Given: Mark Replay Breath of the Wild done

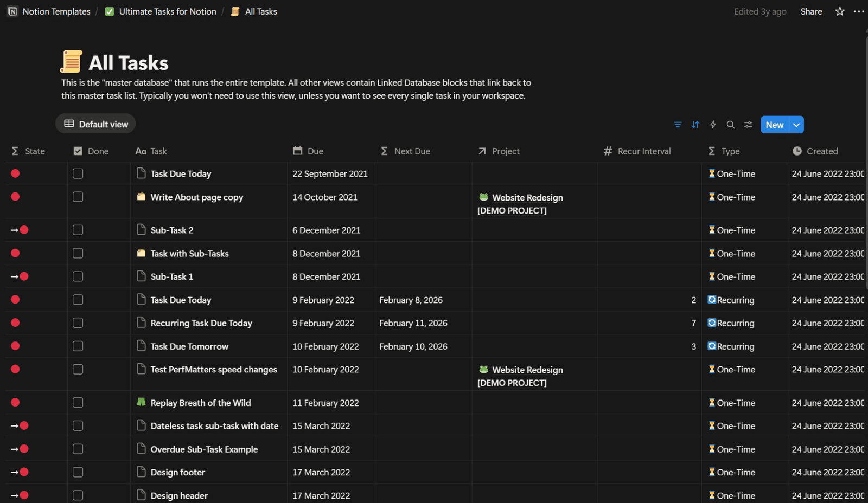Looking at the screenshot, I should [78, 403].
